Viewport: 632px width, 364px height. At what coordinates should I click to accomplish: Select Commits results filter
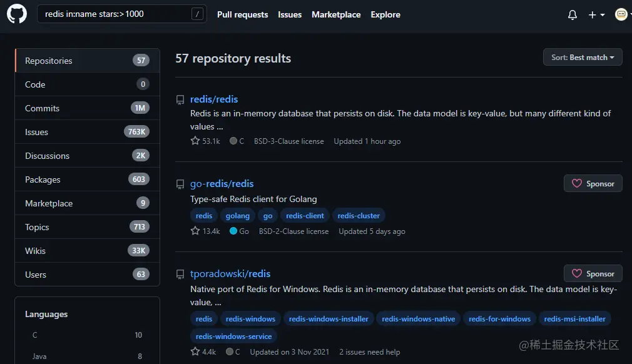tap(88, 108)
